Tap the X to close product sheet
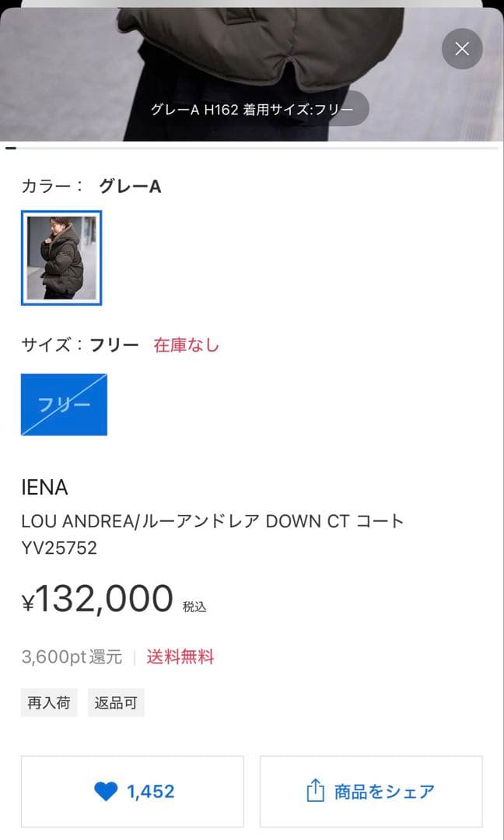This screenshot has width=504, height=840. 462,49
